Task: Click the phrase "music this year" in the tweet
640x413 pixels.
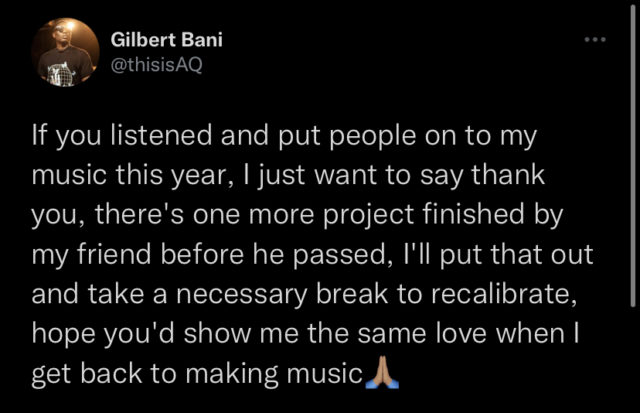Action: pyautogui.click(x=129, y=175)
